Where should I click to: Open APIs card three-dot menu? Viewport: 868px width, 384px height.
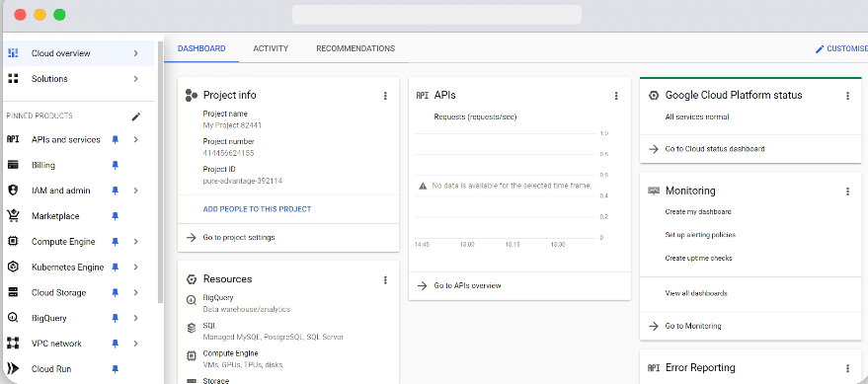point(616,96)
